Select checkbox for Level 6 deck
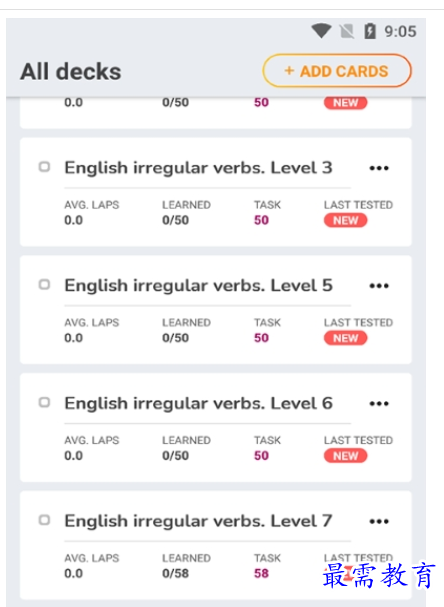 (44, 402)
